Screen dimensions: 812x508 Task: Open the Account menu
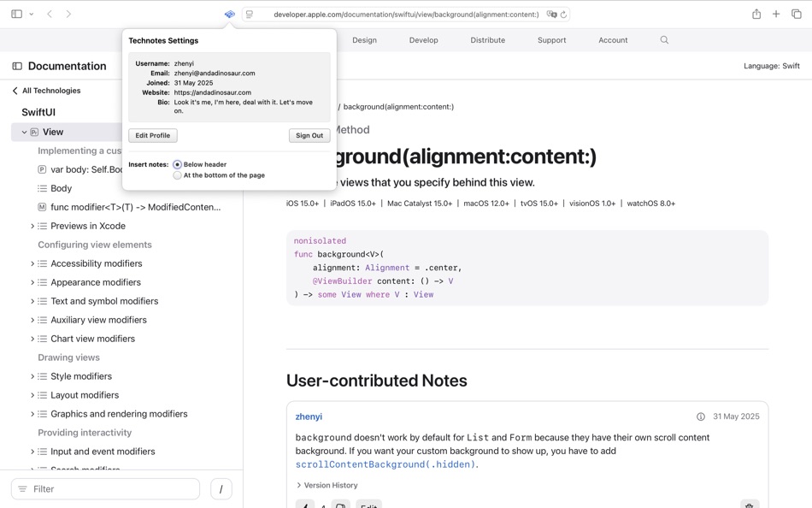613,40
